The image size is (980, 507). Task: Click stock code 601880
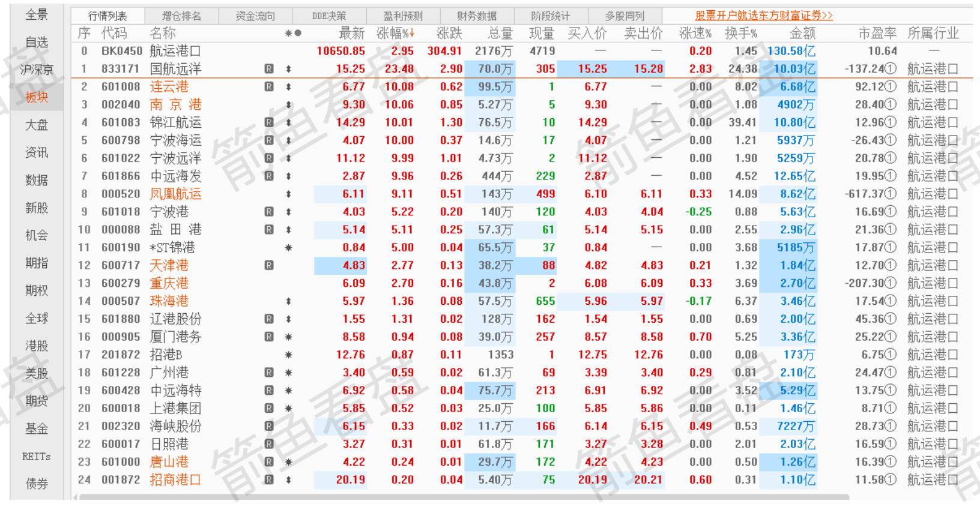pos(121,319)
